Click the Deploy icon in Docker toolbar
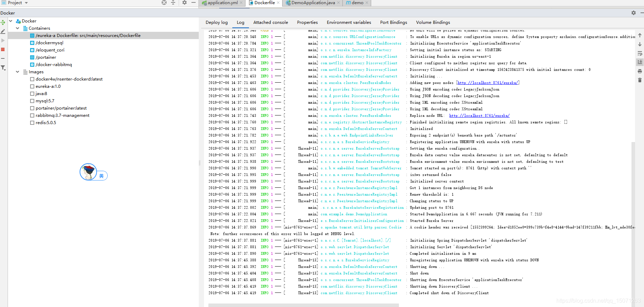This screenshot has height=307, width=644. coord(3,22)
